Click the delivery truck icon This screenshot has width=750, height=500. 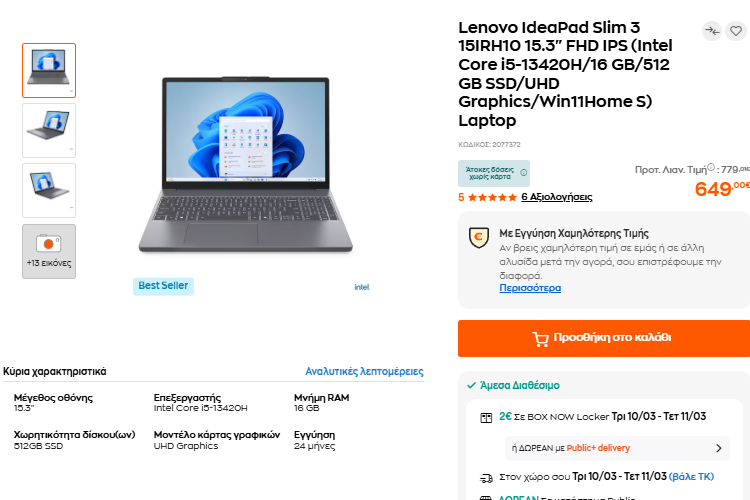tap(486, 477)
